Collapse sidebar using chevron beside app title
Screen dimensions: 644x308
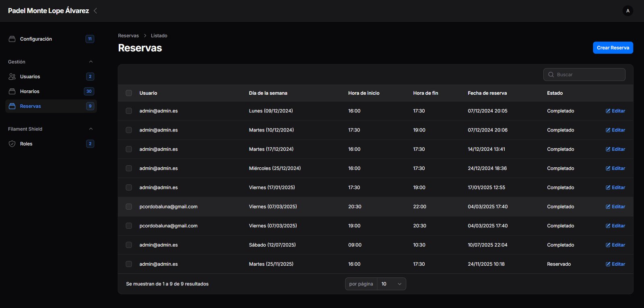tap(95, 11)
